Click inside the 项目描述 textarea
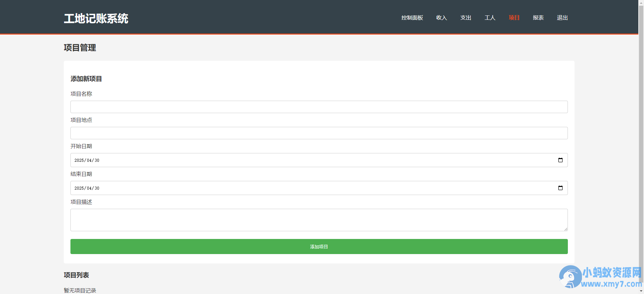Image resolution: width=644 pixels, height=294 pixels. pos(319,220)
